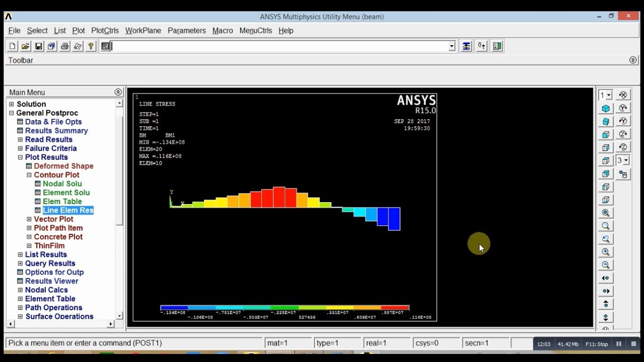Click the Pan model down arrow icon
This screenshot has height=362, width=644.
click(x=606, y=317)
